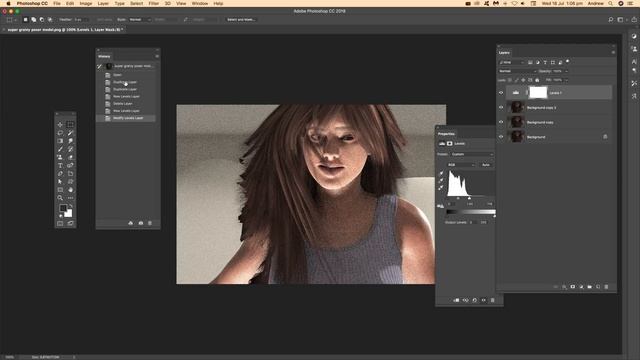Open the Normal blend mode dropdown

pyautogui.click(x=518, y=71)
